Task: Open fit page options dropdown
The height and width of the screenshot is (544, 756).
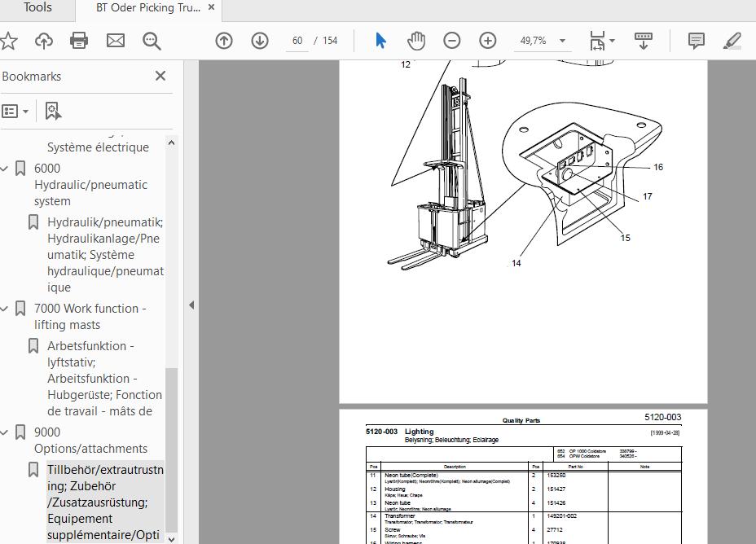Action: 602,41
